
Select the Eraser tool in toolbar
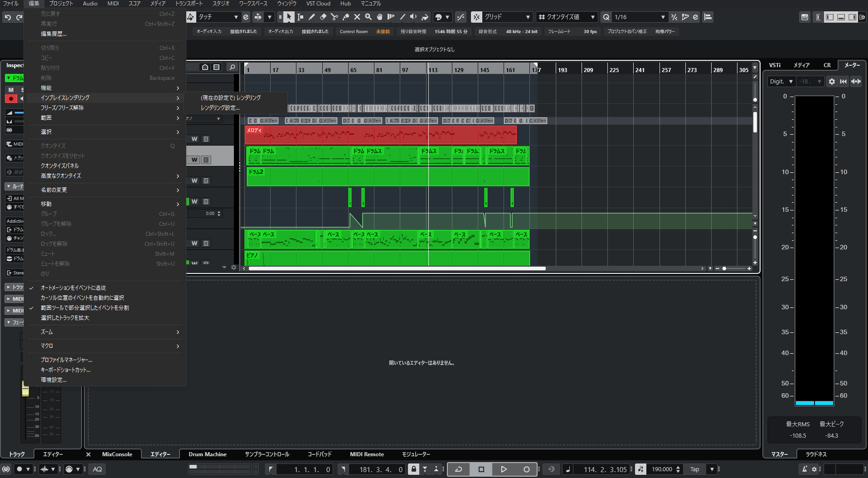(323, 17)
